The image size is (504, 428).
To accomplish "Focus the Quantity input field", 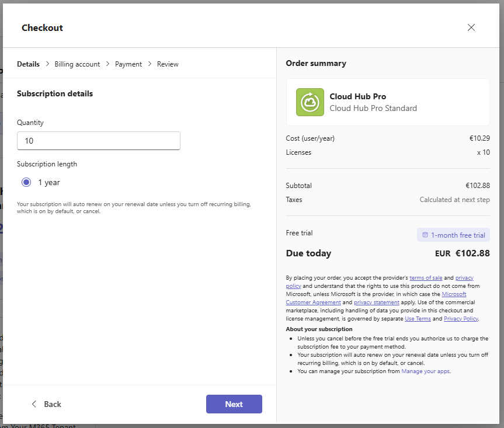I will point(98,141).
